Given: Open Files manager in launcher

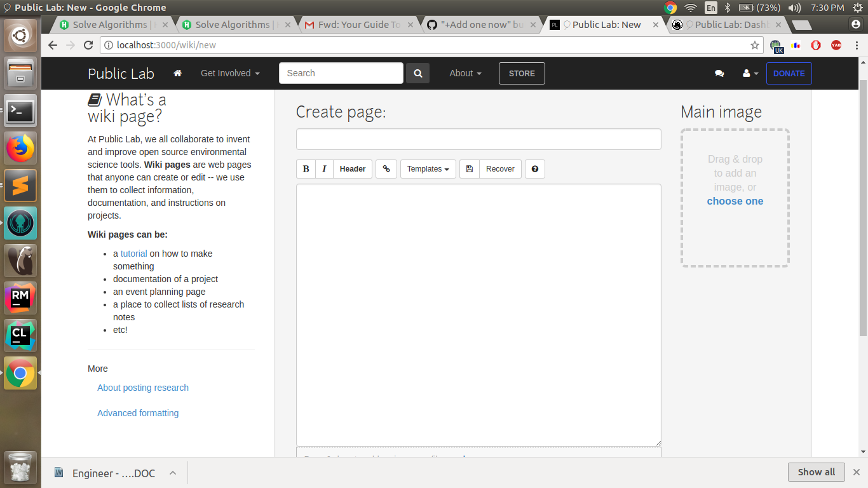Looking at the screenshot, I should (20, 73).
